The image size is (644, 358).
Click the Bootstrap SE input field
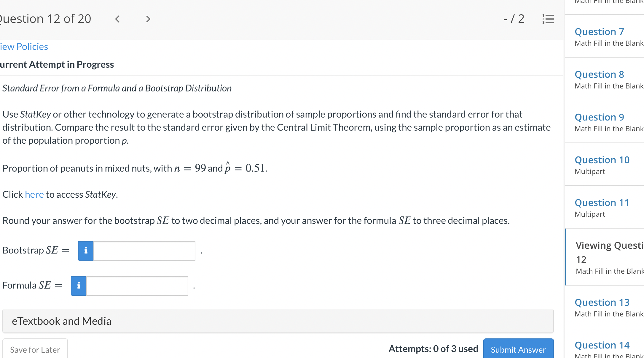pos(144,251)
